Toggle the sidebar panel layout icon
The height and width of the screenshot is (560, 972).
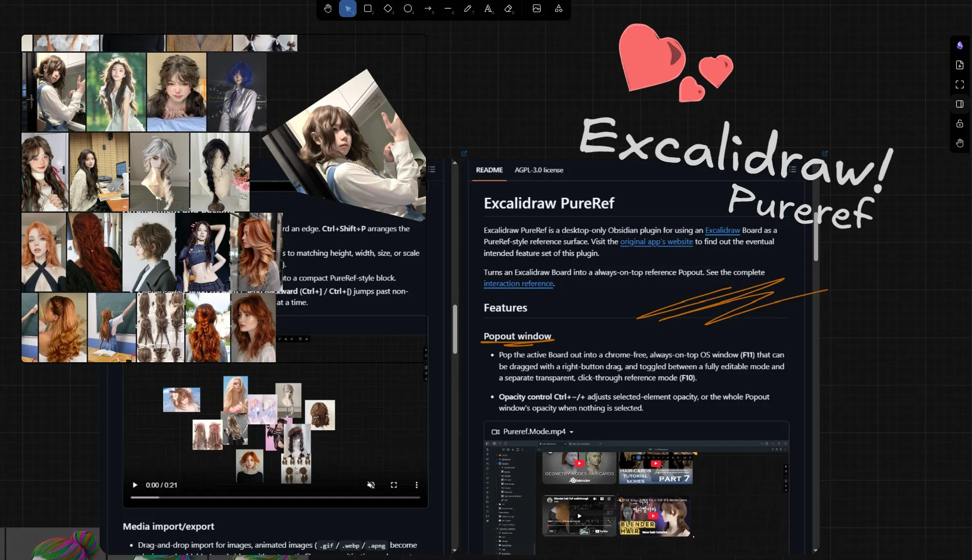click(960, 104)
